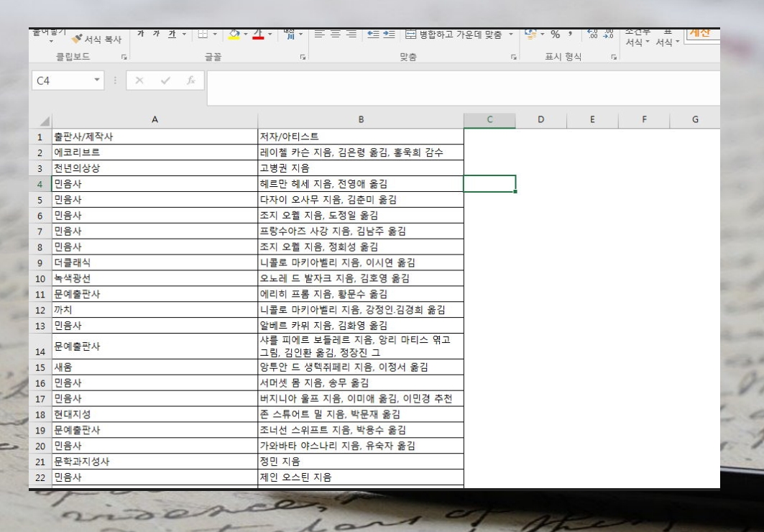Align text left
Screen dimensions: 764x532
[x=320, y=34]
